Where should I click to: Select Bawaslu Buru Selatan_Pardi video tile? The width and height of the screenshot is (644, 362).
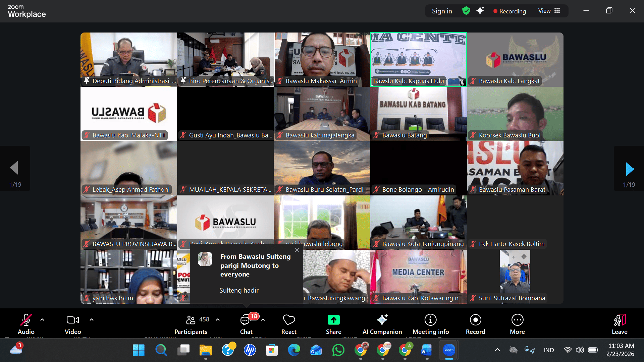pyautogui.click(x=322, y=168)
